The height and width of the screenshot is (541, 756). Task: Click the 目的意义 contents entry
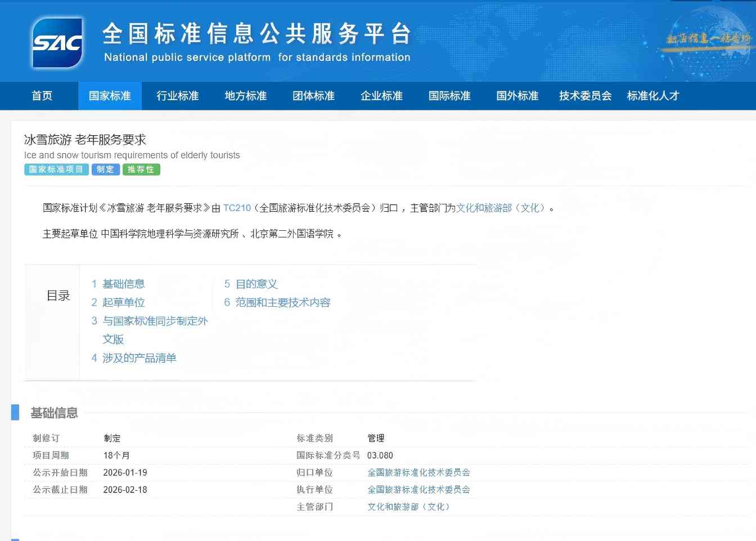257,284
